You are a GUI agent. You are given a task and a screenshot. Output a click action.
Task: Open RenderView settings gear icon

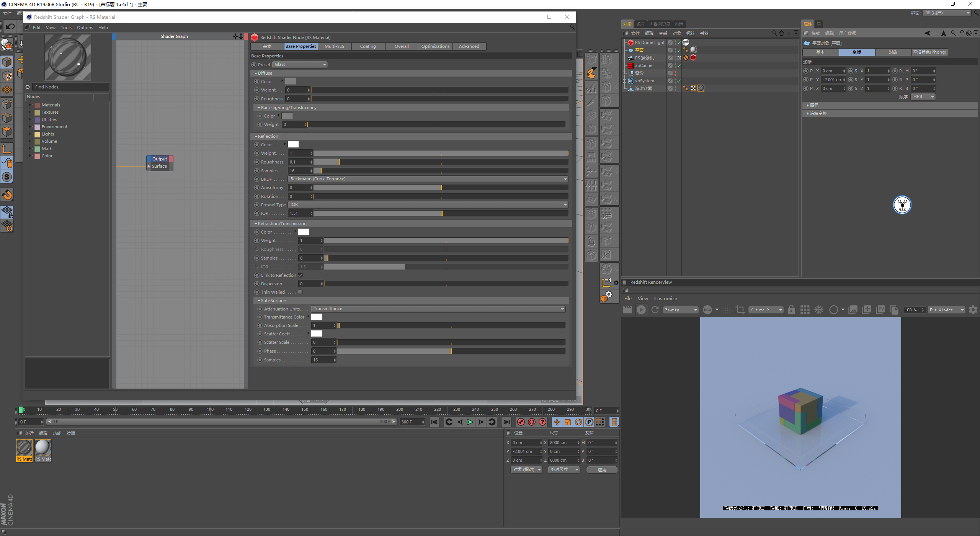pyautogui.click(x=973, y=310)
